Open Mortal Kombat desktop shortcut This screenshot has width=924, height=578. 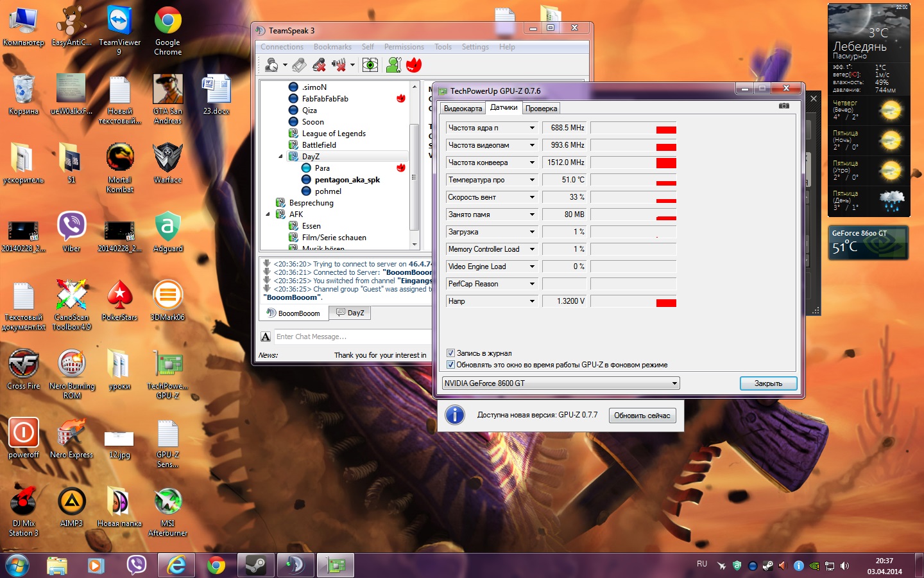120,168
